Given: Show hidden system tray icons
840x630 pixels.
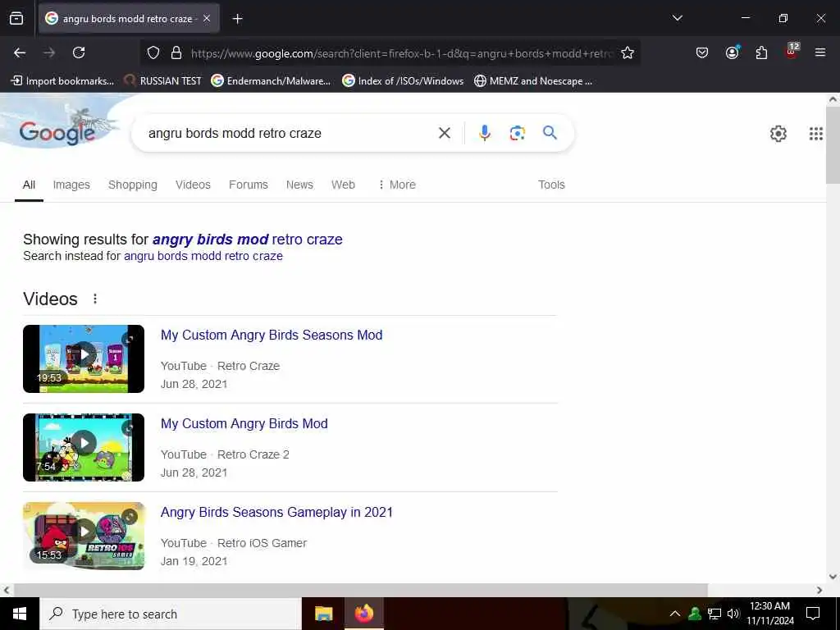Looking at the screenshot, I should [x=675, y=614].
